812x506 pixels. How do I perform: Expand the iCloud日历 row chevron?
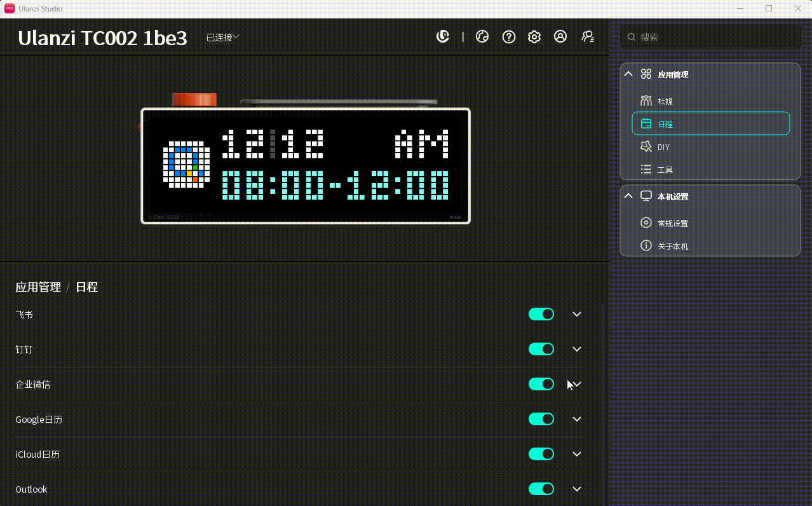577,454
